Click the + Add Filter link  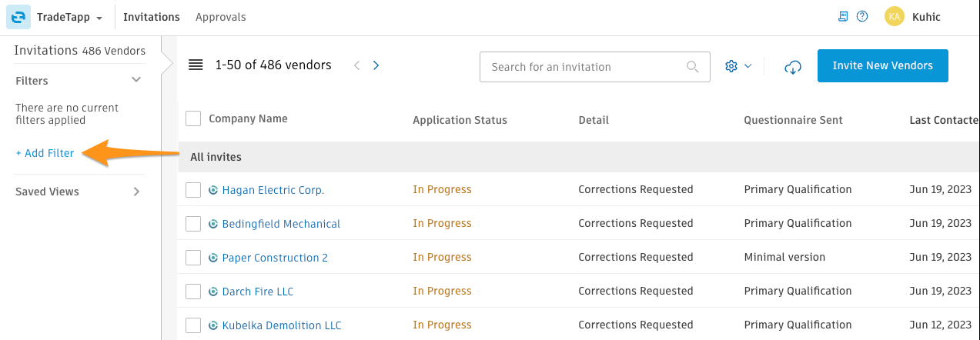click(x=45, y=153)
